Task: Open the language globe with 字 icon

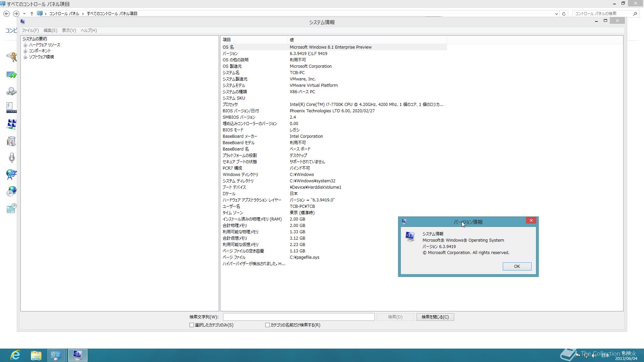Action: coord(11,174)
